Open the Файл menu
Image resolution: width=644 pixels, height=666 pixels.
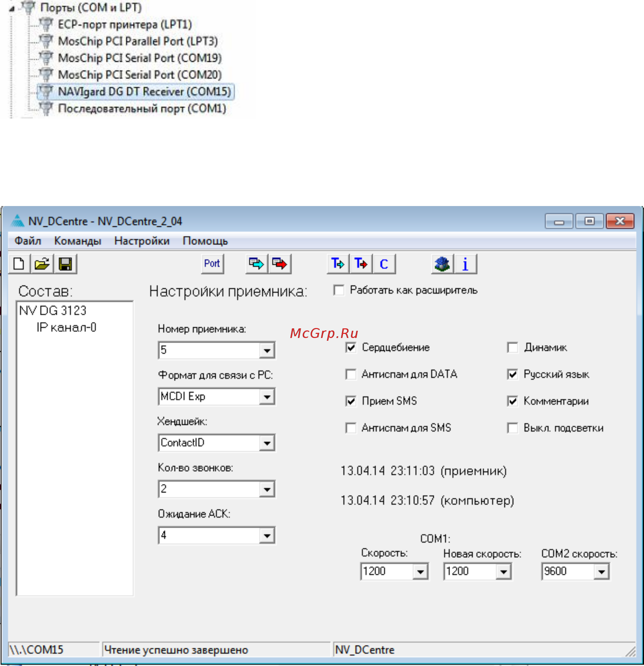28,241
